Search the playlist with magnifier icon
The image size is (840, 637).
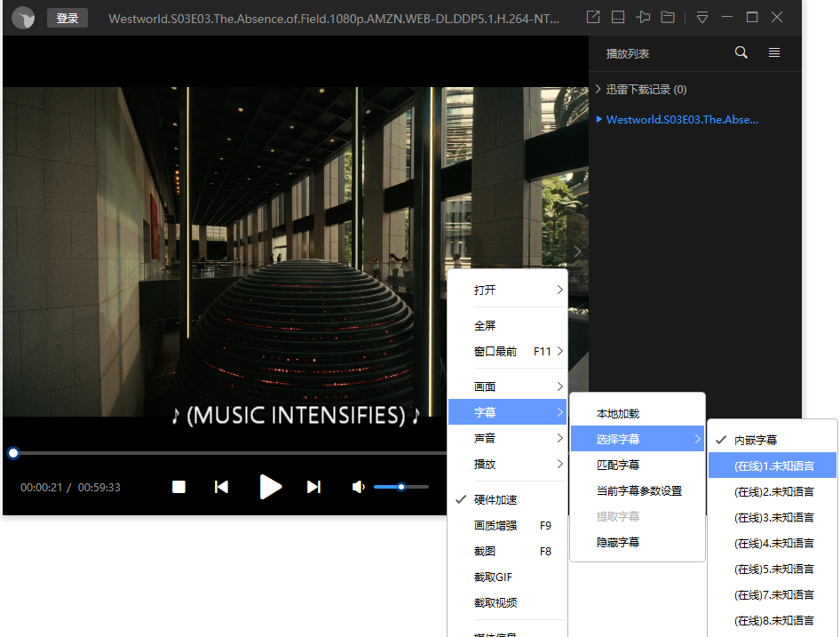point(741,53)
